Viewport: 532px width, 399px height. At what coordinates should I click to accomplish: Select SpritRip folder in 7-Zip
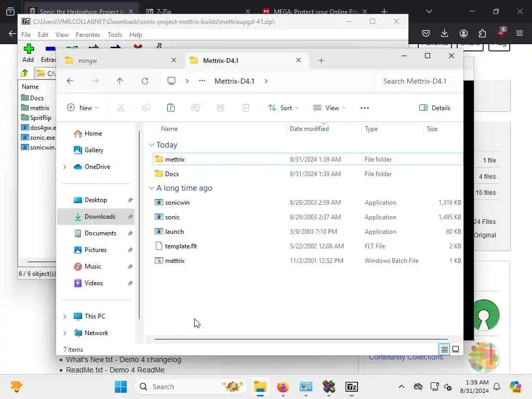(36, 118)
